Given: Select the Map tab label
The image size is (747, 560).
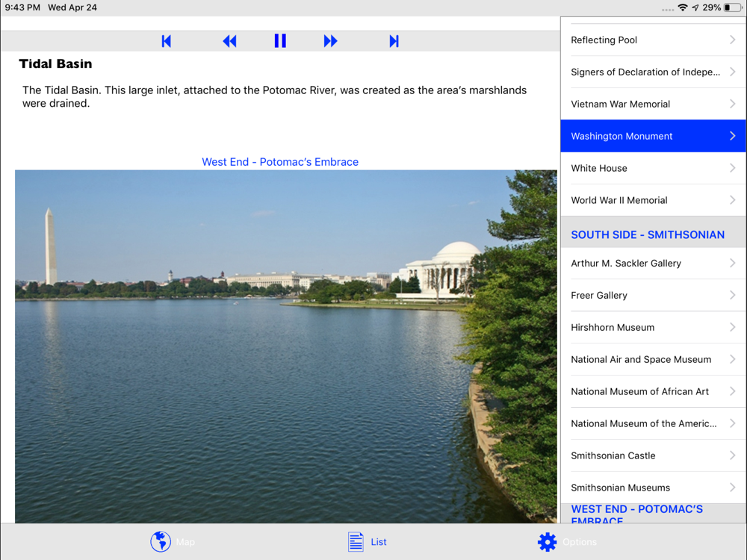Looking at the screenshot, I should 185,542.
